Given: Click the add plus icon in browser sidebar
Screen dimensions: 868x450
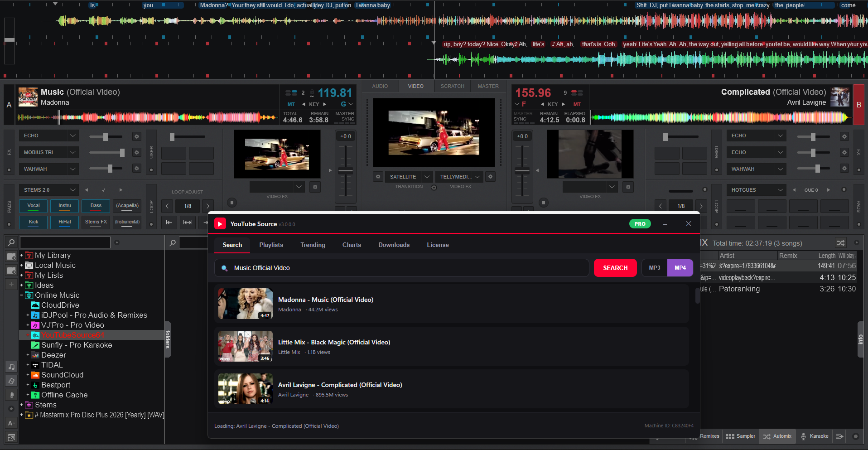Looking at the screenshot, I should pos(11,284).
